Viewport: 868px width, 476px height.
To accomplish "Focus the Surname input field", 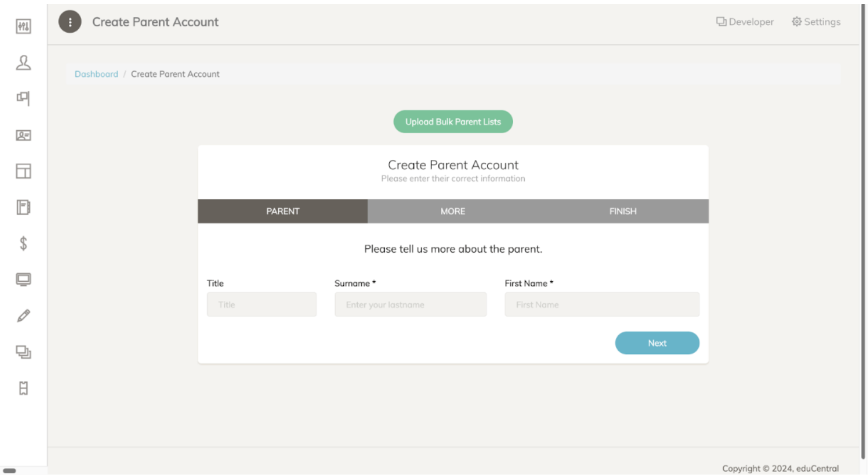I will [x=410, y=304].
